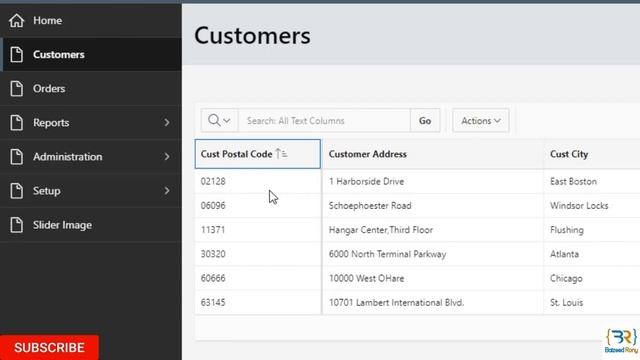Click city St. Louis

567,302
